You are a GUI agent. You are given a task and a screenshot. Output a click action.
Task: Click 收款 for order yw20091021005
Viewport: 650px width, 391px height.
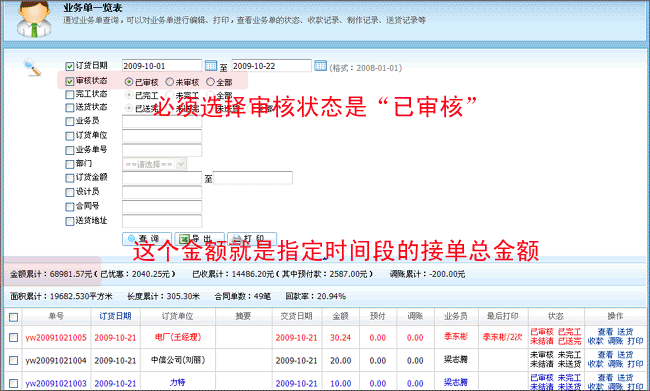(595, 341)
